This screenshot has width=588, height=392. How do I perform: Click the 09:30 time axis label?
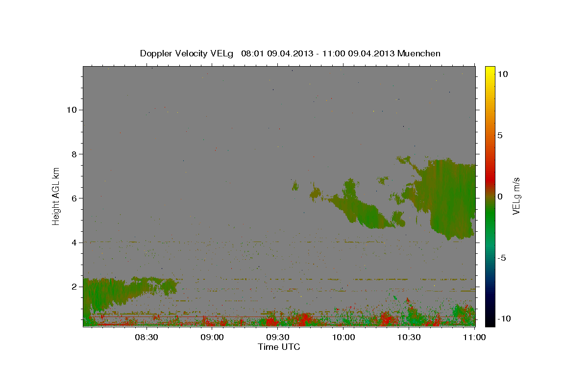pos(278,337)
